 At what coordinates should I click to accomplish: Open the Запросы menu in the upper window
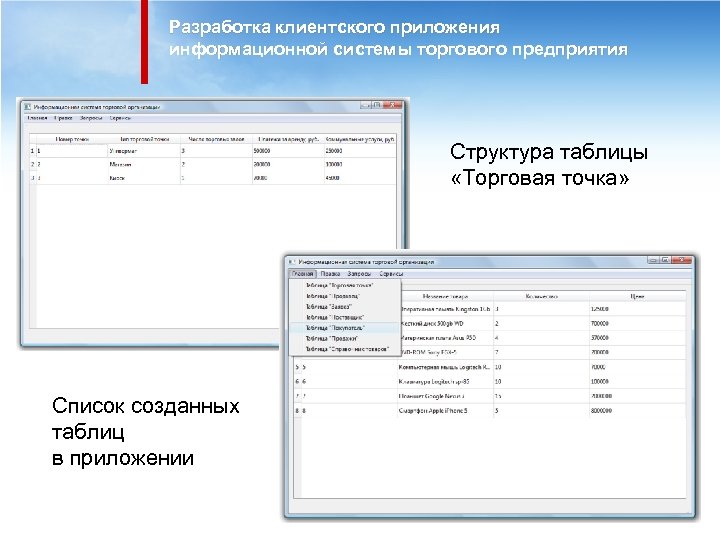pyautogui.click(x=90, y=118)
